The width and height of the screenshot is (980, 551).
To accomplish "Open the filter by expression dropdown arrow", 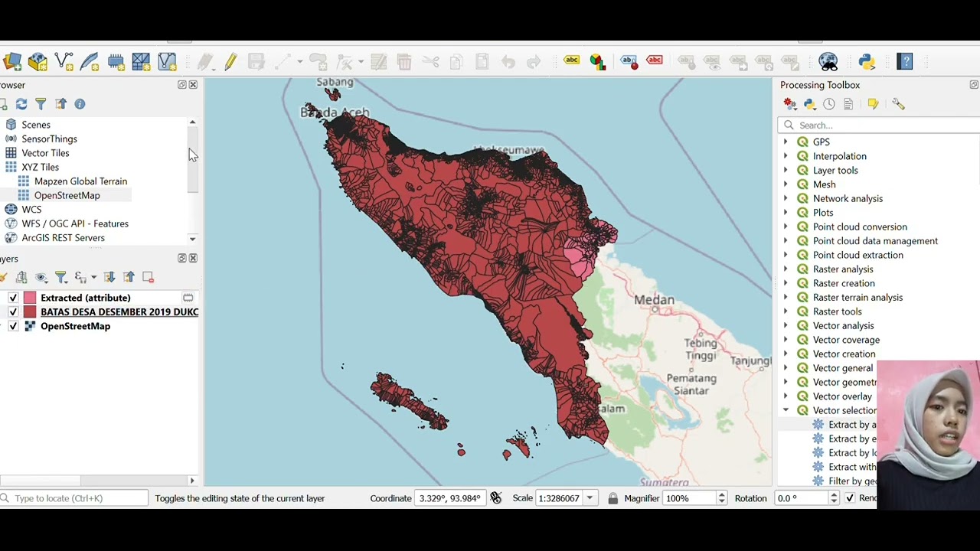I will 93,277.
